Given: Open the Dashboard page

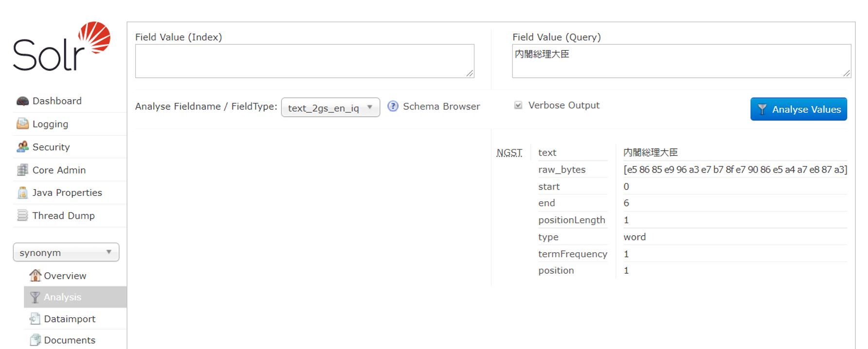Looking at the screenshot, I should [57, 101].
